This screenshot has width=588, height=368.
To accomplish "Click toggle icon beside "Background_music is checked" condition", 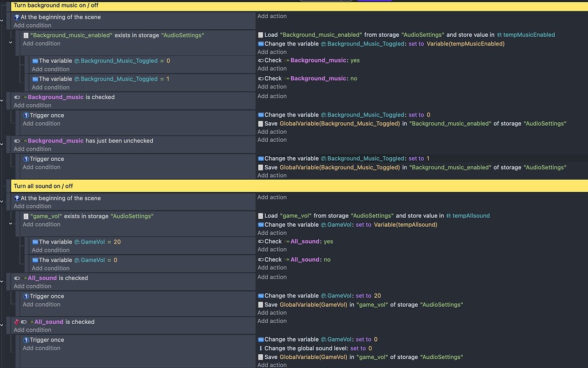I will tap(17, 98).
